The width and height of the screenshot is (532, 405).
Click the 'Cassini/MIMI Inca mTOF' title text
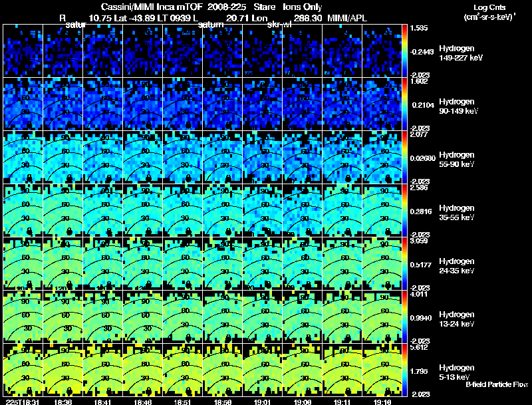(x=152, y=7)
